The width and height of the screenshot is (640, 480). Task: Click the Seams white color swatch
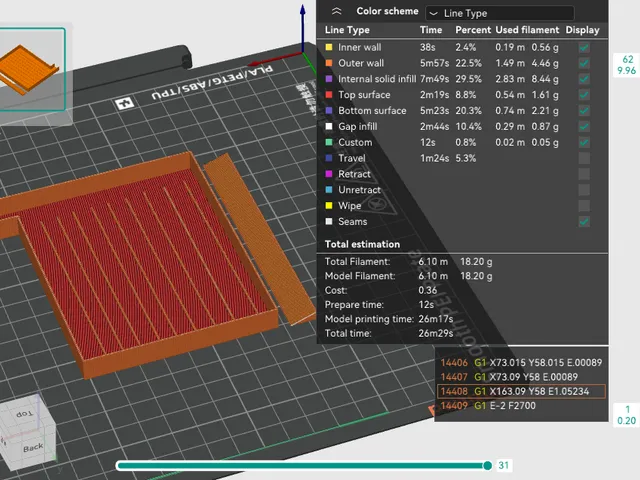coord(329,222)
